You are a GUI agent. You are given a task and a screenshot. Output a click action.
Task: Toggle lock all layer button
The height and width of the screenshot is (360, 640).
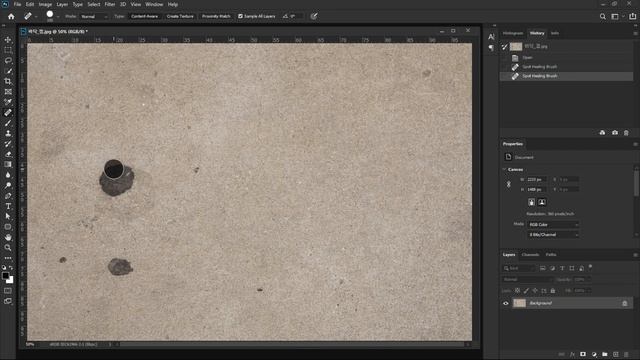[553, 291]
